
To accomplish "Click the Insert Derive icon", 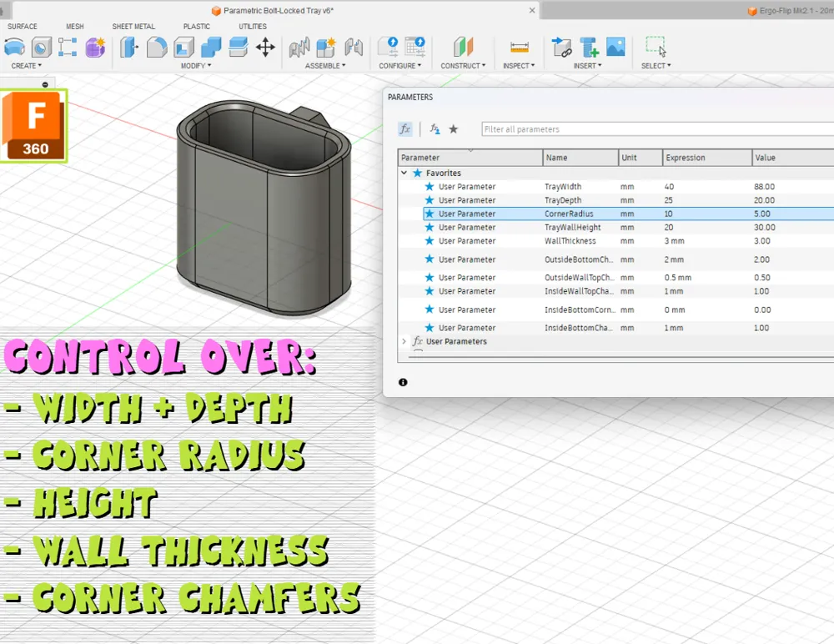I will coord(561,48).
